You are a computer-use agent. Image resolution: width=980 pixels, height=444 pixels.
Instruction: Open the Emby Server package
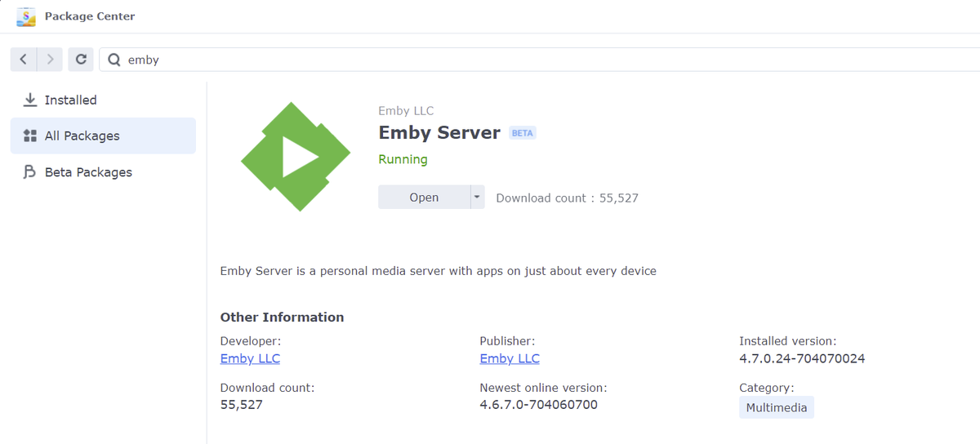point(424,197)
